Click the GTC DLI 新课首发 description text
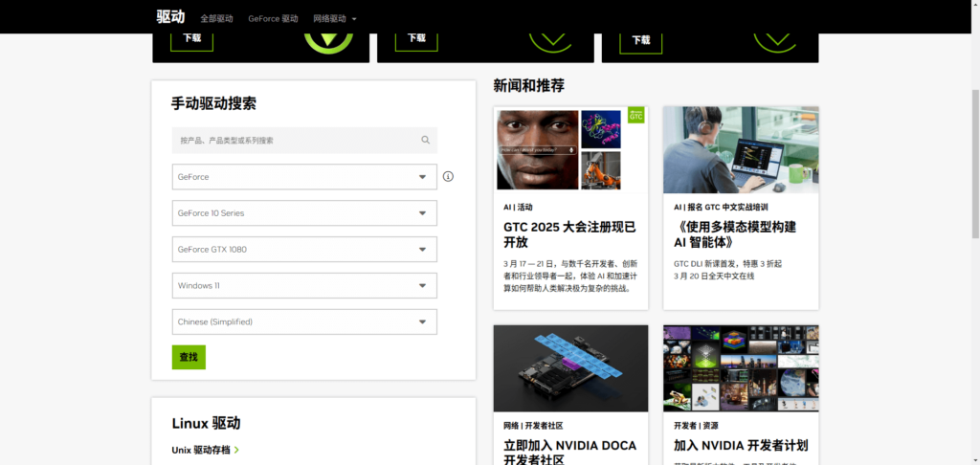Screen dimensions: 980x465 click(x=727, y=270)
